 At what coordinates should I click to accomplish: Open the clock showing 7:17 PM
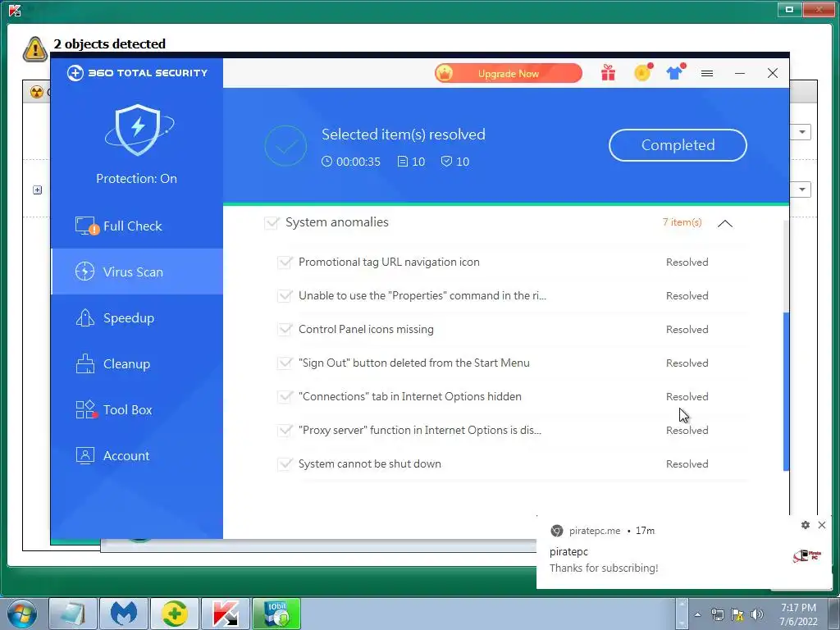[x=798, y=614]
